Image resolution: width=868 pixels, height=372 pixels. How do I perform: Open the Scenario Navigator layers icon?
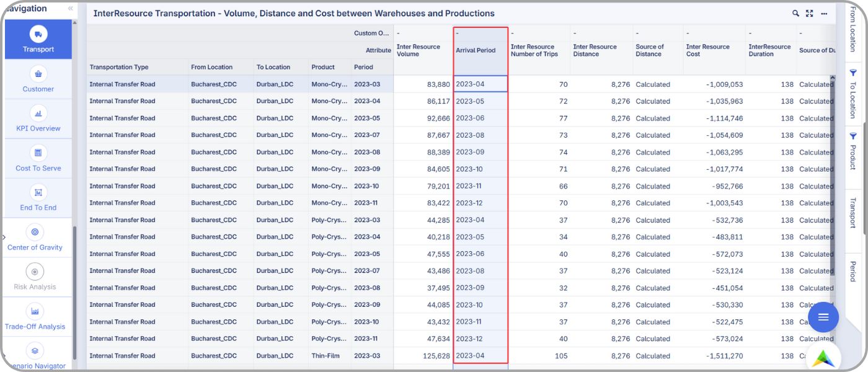pos(35,350)
